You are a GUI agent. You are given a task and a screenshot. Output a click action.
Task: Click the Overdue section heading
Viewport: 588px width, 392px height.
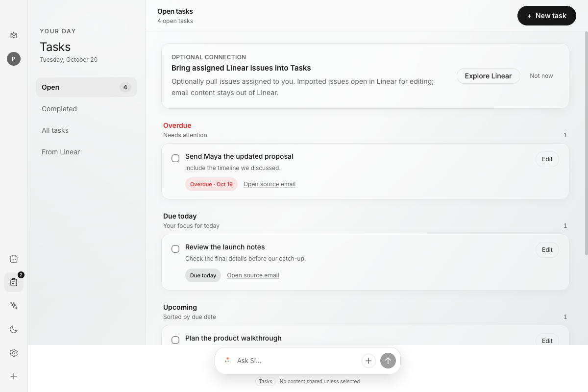(177, 125)
